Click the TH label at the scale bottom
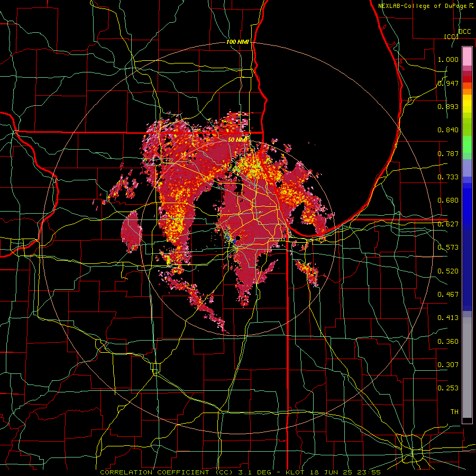 point(454,412)
